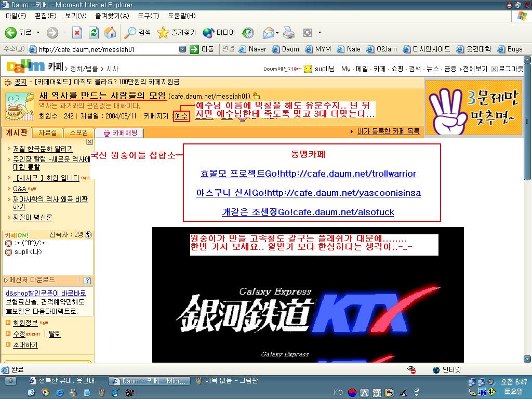Open the Back button history dropdown arrow

coord(38,33)
